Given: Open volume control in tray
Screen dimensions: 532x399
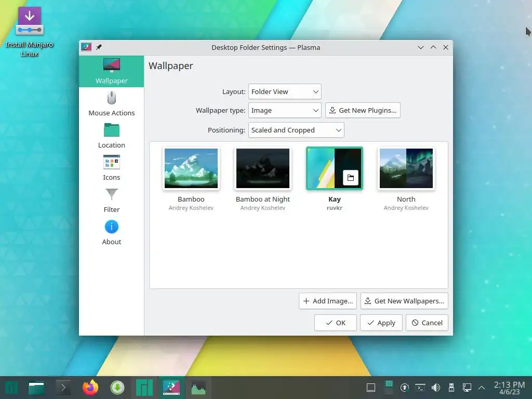Looking at the screenshot, I should point(436,388).
